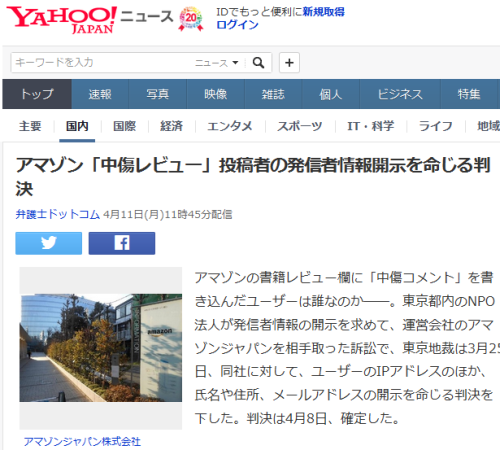Screen dimensions: 500x450
Task: Click the 弁護士ドットコム source link
Action: point(58,214)
